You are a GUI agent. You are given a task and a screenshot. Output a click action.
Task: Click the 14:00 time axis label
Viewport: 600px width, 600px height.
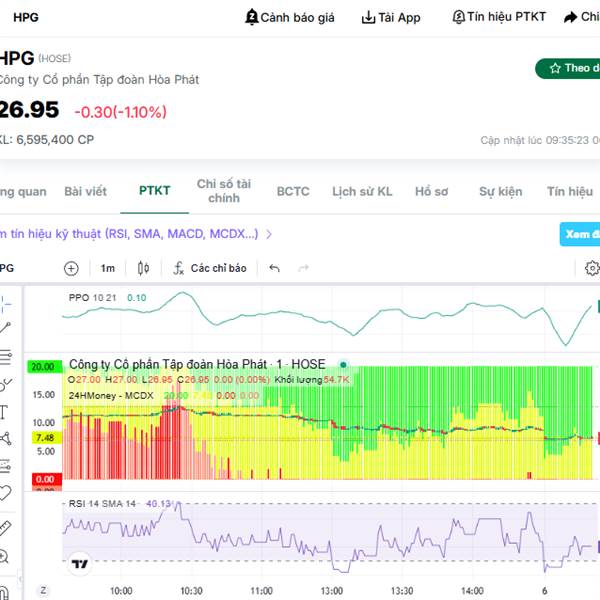pyautogui.click(x=472, y=591)
